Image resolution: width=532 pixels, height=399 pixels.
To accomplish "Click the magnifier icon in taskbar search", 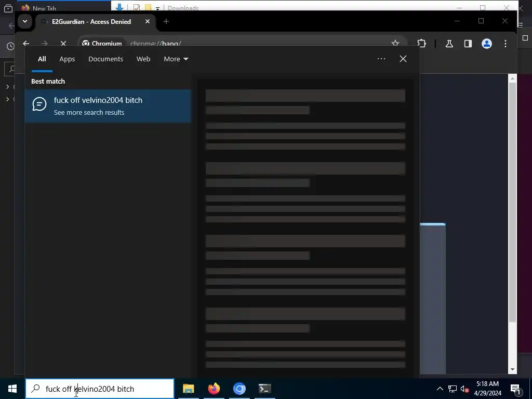I will click(35, 389).
